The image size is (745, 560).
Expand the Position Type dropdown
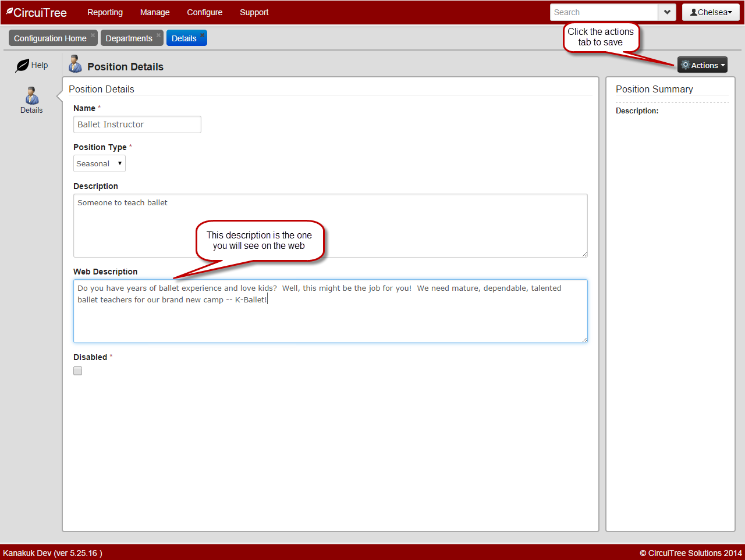100,163
